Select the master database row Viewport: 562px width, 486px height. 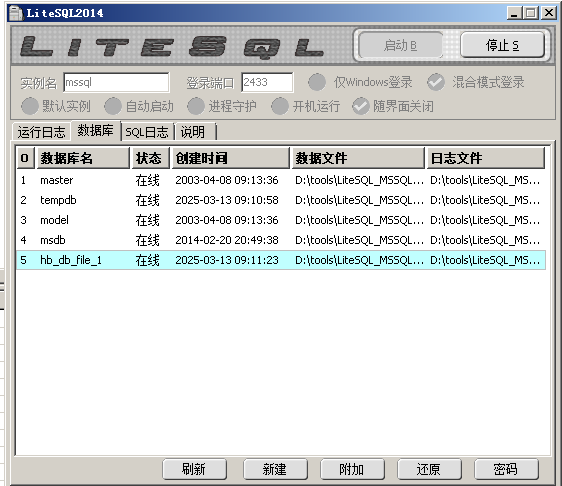click(x=281, y=180)
